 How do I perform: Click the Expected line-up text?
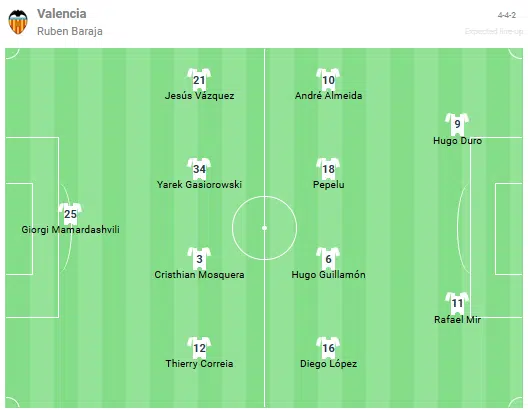[x=494, y=31]
